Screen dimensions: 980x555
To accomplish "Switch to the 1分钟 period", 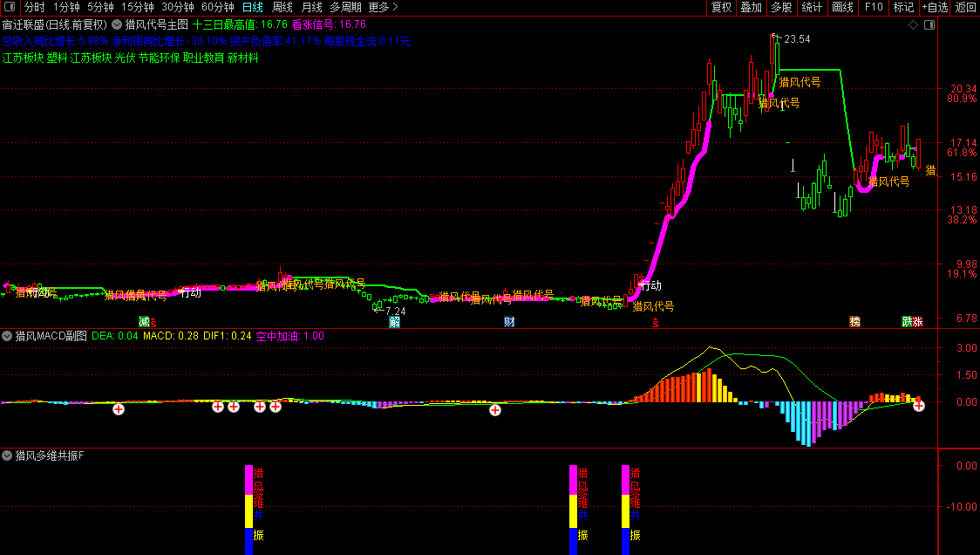I will [x=66, y=7].
